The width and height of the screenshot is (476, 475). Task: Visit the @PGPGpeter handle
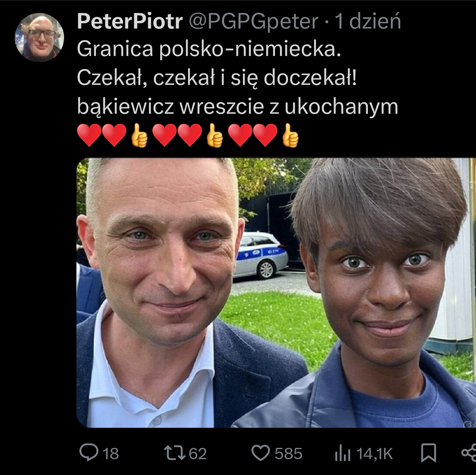253,22
